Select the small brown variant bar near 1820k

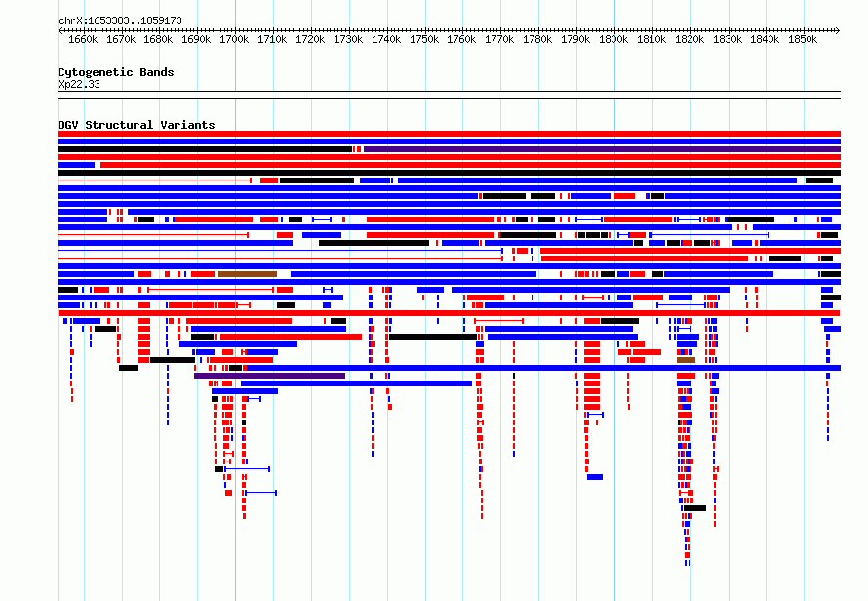[x=686, y=360]
